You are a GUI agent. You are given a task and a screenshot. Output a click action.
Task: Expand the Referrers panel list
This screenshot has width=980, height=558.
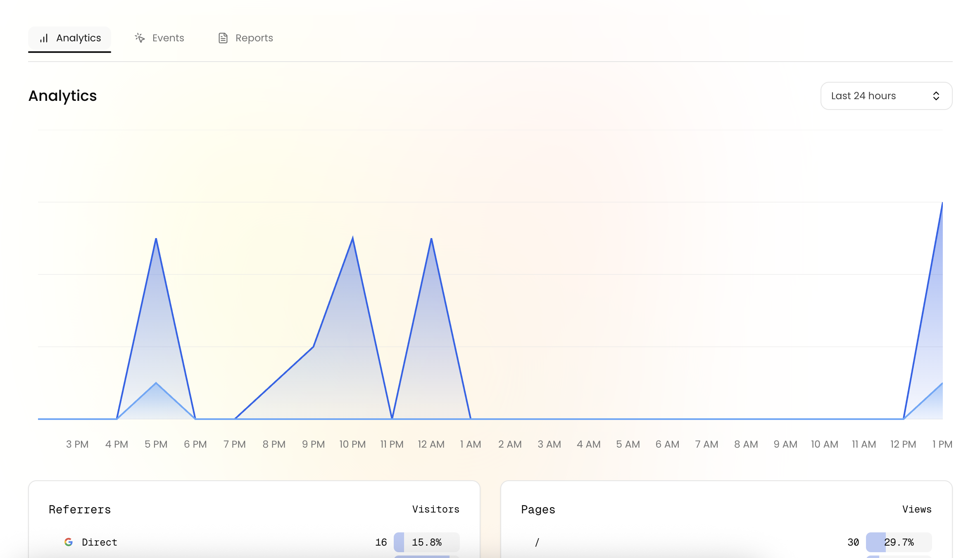79,509
